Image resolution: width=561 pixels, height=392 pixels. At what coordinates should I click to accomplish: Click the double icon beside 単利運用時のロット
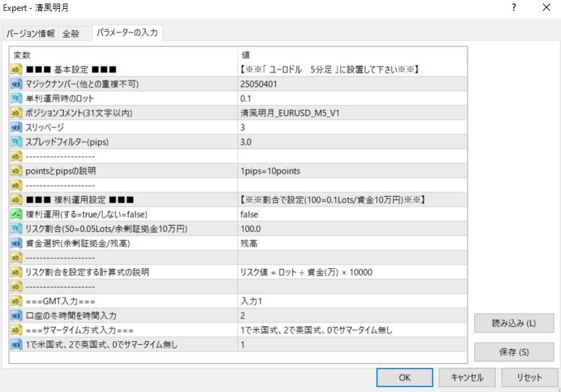point(16,98)
